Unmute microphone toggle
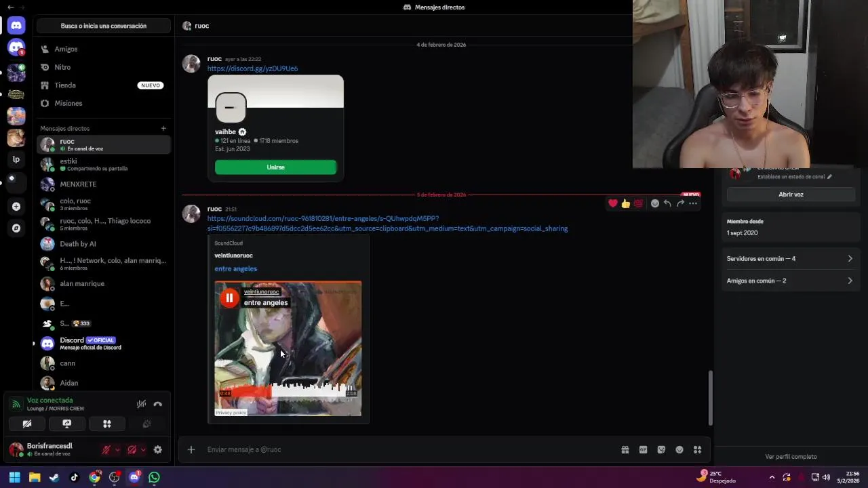The height and width of the screenshot is (488, 868). [x=106, y=449]
